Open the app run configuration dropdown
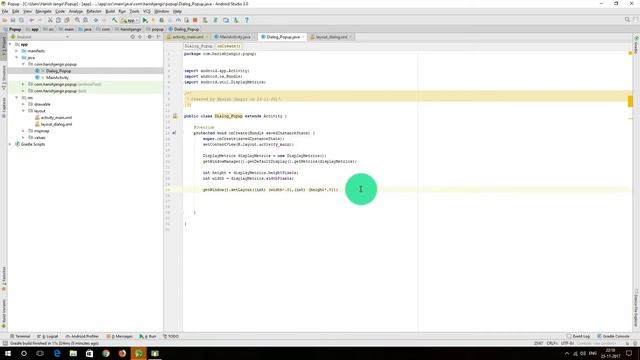 (x=130, y=20)
